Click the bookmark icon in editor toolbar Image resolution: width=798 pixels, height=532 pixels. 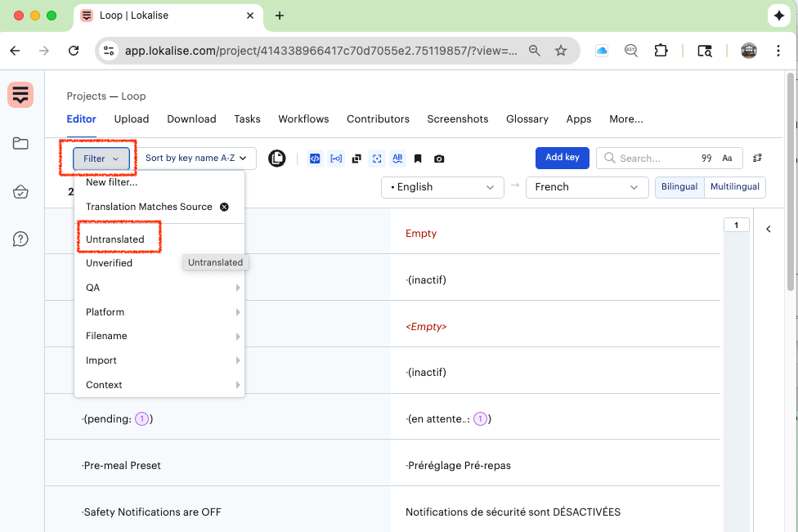(418, 159)
